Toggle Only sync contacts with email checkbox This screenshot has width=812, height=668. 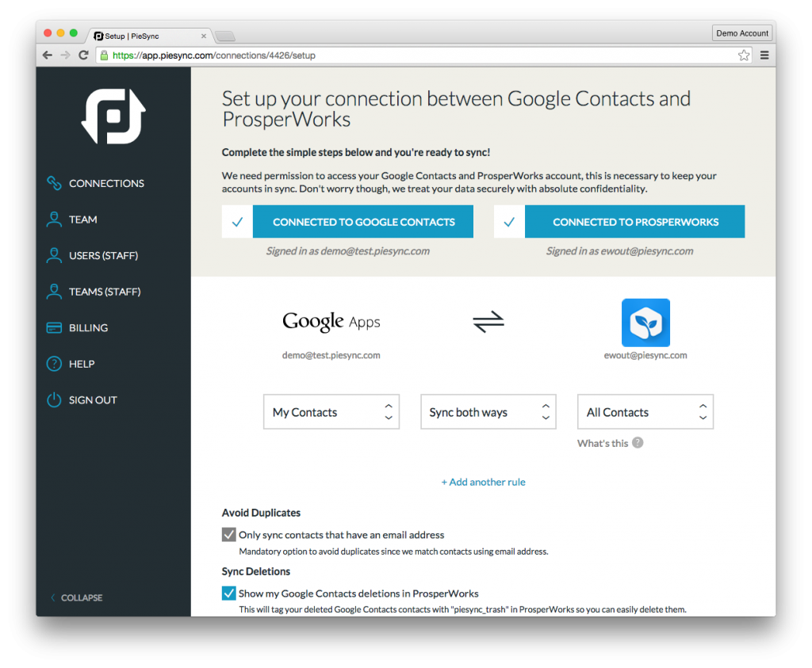coord(229,535)
